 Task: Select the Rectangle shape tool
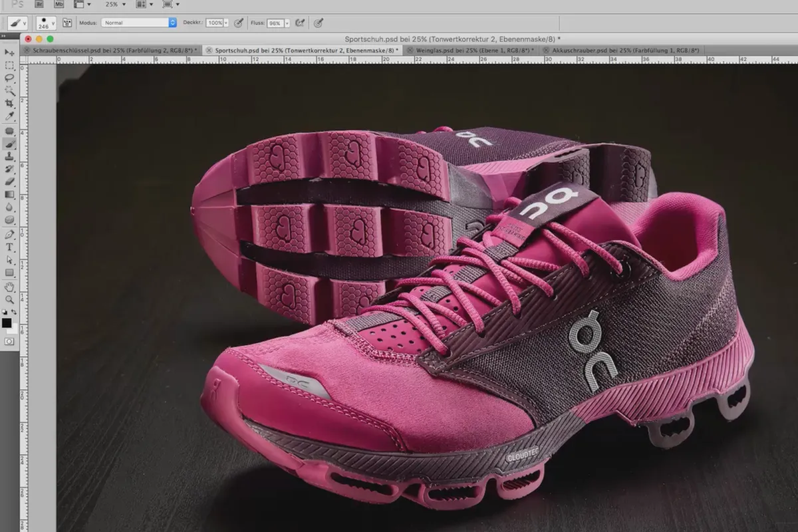[9, 273]
